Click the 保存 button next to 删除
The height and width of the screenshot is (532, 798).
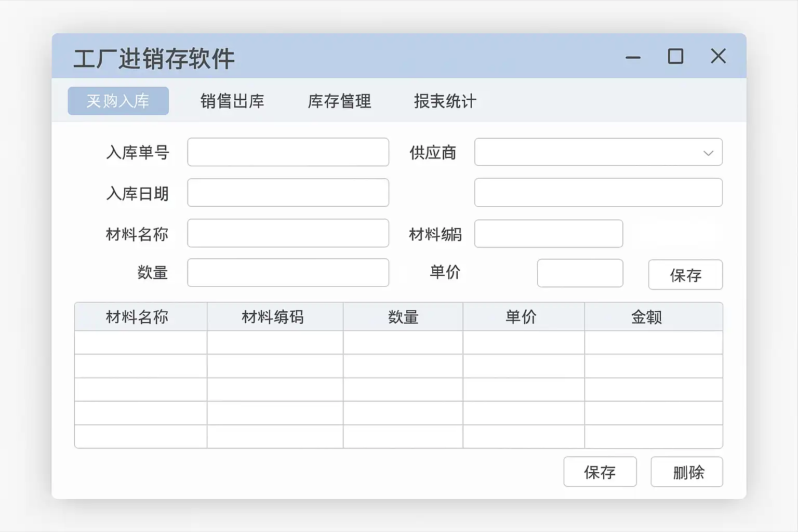pos(600,472)
